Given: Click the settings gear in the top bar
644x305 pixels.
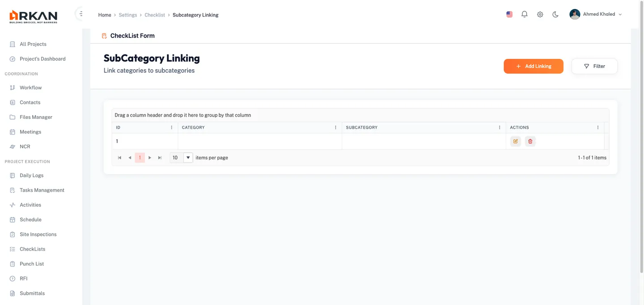Looking at the screenshot, I should pyautogui.click(x=540, y=14).
